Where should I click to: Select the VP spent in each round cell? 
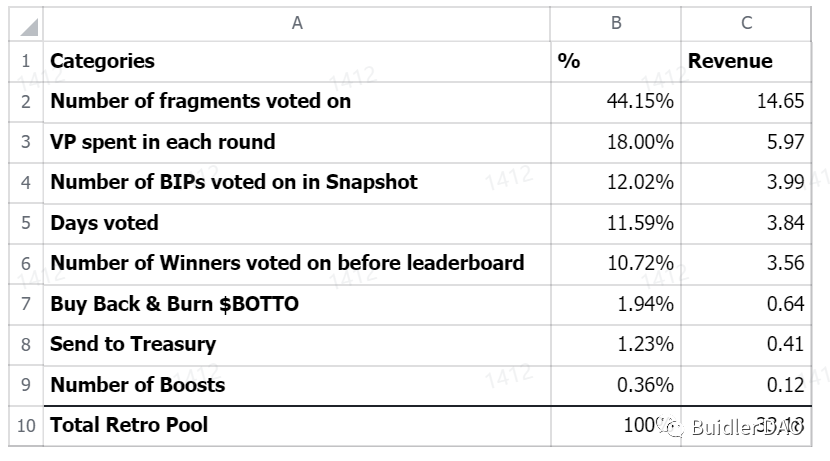[297, 142]
